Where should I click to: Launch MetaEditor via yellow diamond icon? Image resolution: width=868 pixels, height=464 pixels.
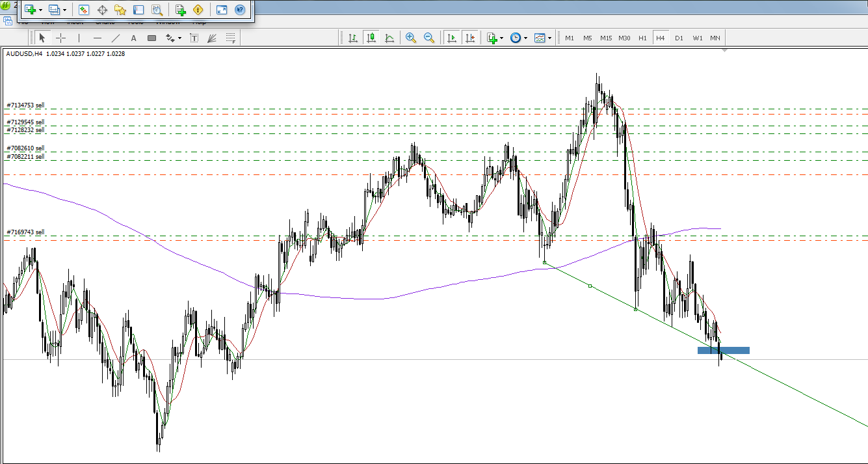198,10
